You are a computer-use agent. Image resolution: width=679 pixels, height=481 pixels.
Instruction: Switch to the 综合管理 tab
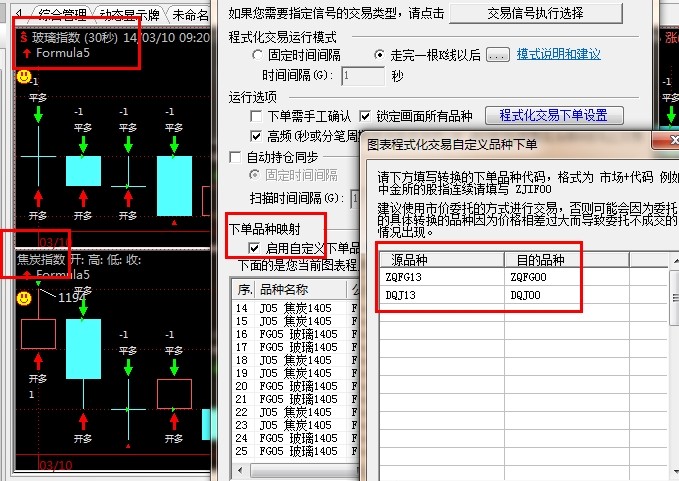click(62, 15)
